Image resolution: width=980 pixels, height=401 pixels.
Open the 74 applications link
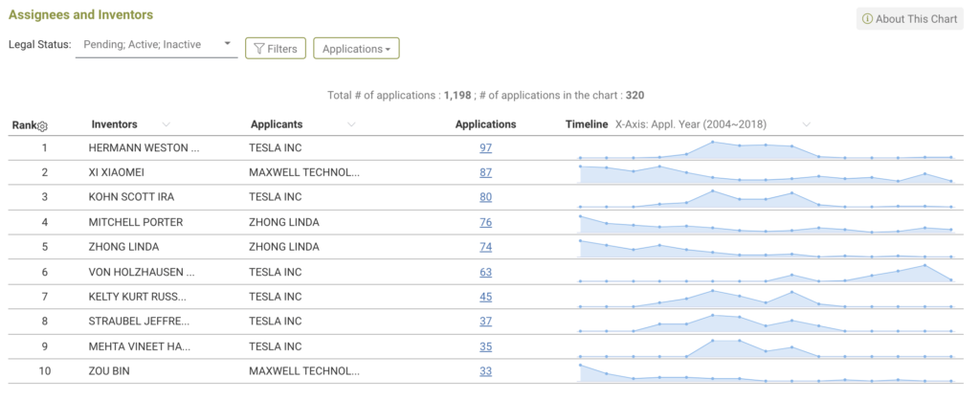click(485, 247)
